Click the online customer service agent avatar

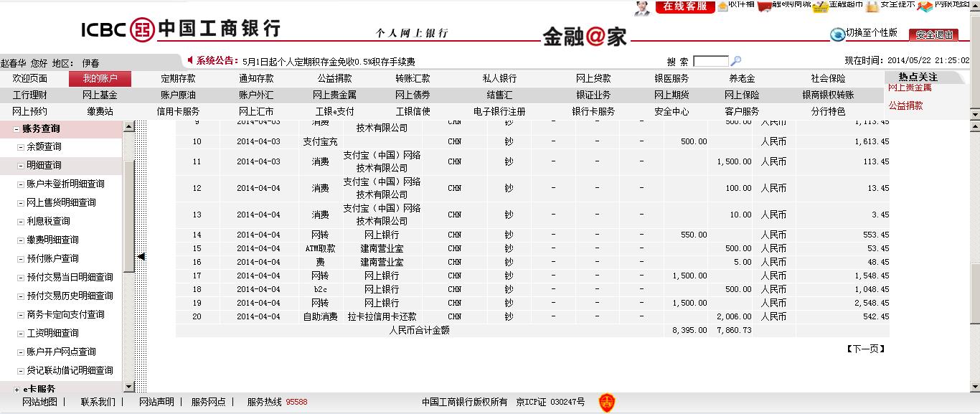pos(642,7)
